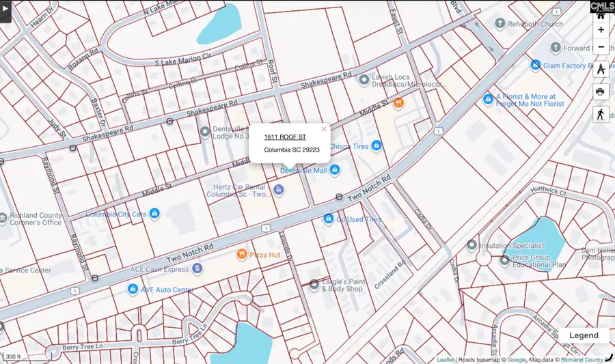Screen dimensions: 615x364
Task: Select the ACE Cash Express marker
Action: coord(197,269)
